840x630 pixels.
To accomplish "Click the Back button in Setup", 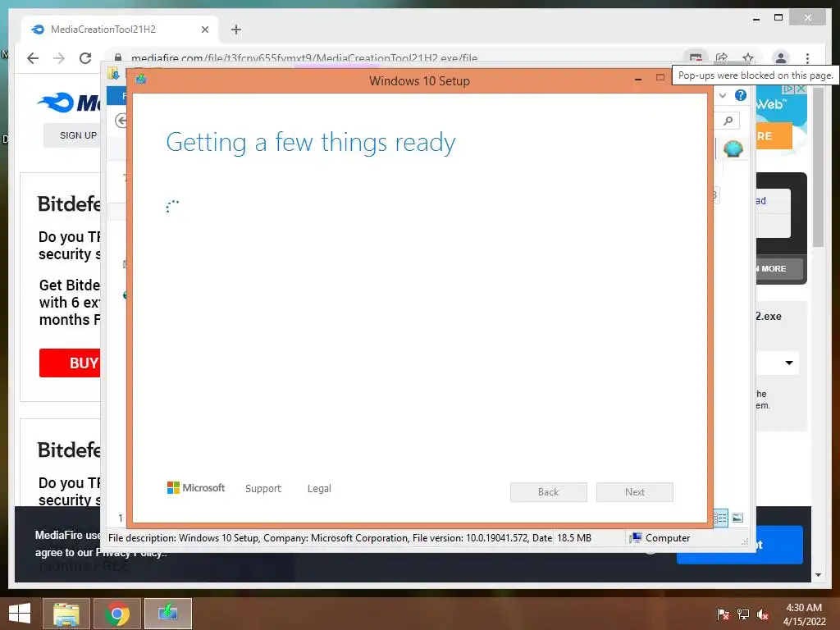I will point(549,492).
